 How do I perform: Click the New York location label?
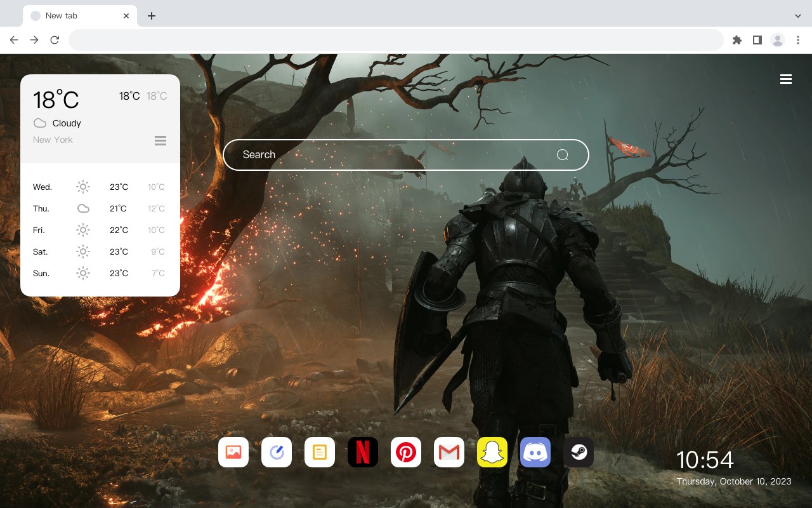pos(53,140)
